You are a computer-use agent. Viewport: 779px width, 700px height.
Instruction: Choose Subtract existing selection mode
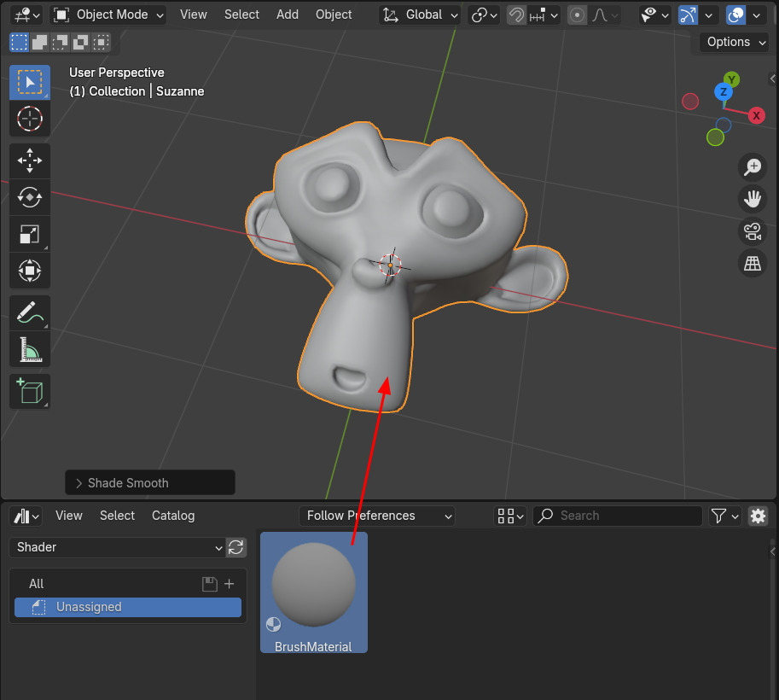(60, 43)
